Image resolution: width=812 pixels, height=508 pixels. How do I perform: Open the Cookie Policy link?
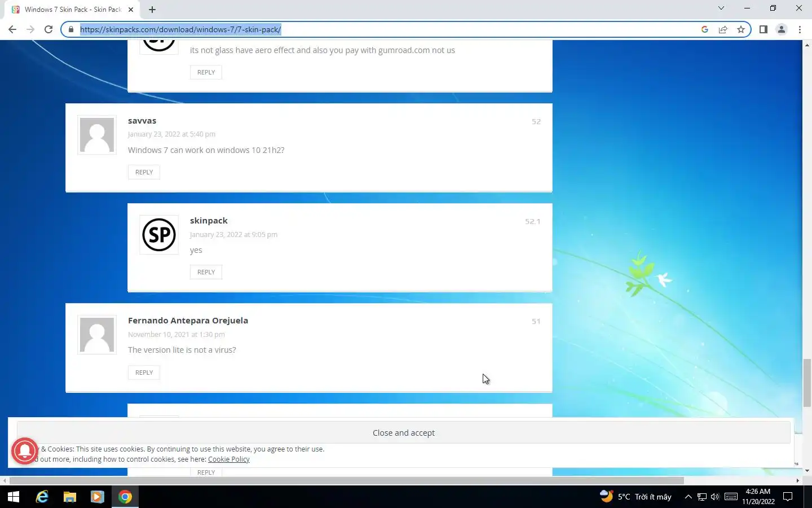[x=228, y=459]
